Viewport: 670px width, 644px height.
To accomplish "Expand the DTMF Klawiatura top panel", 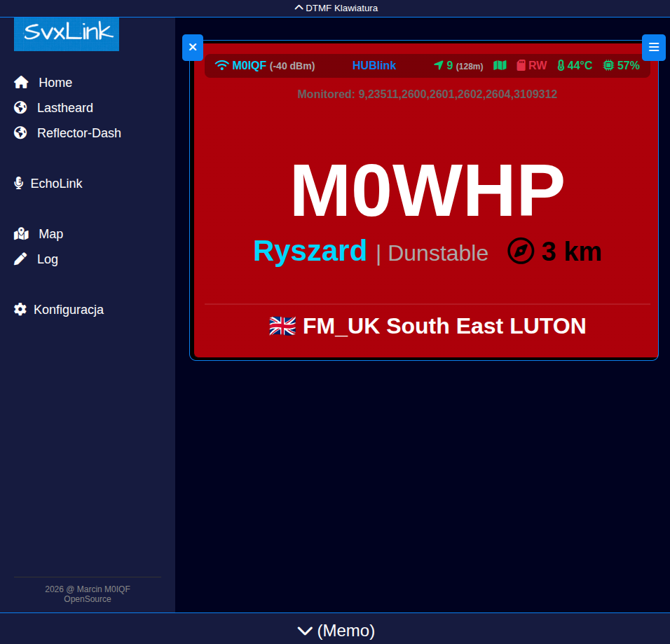I will [335, 8].
